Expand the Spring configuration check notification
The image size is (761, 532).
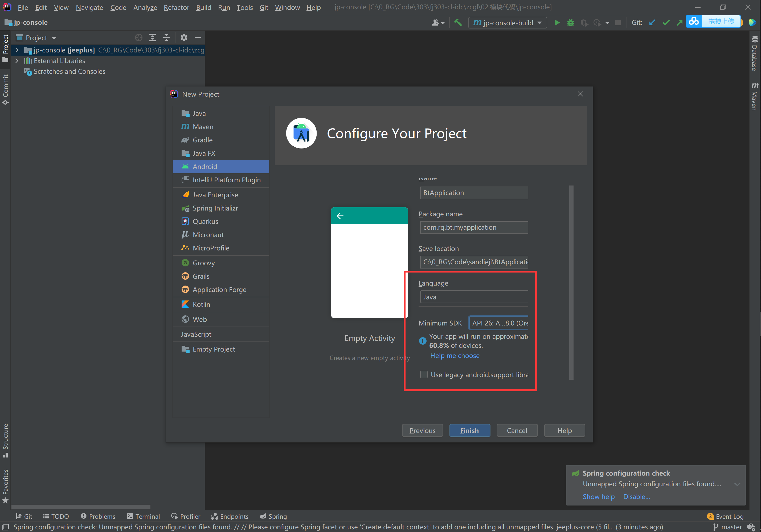[737, 484]
